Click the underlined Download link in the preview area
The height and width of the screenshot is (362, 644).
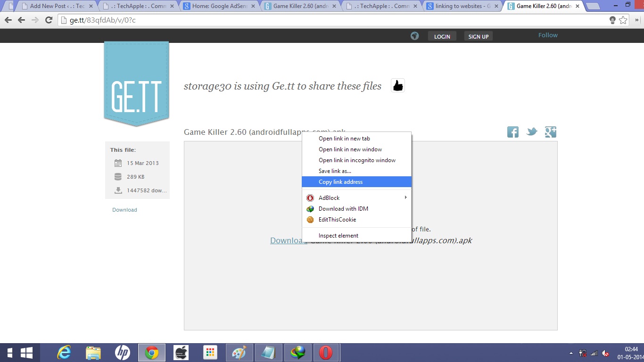click(x=289, y=240)
